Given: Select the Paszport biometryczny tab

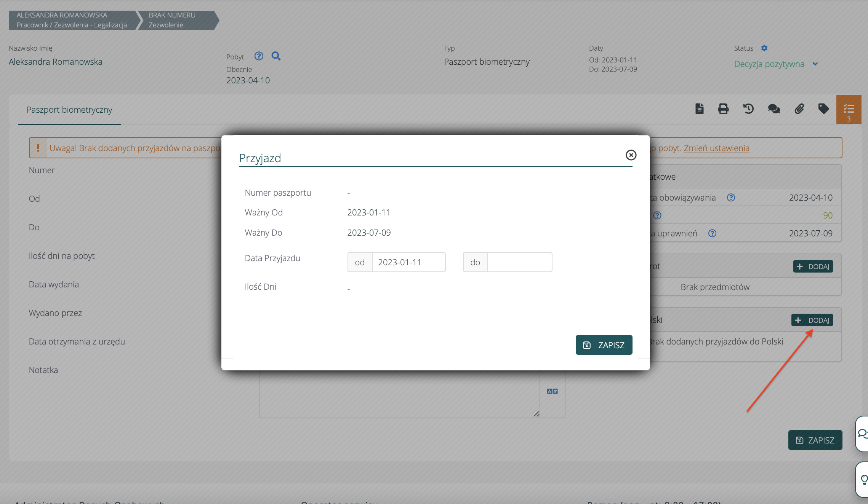Looking at the screenshot, I should point(69,110).
